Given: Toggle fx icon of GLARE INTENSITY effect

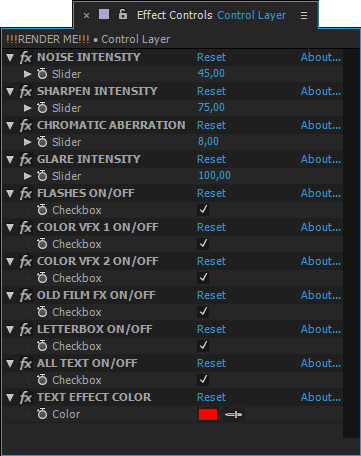Looking at the screenshot, I should pos(26,159).
